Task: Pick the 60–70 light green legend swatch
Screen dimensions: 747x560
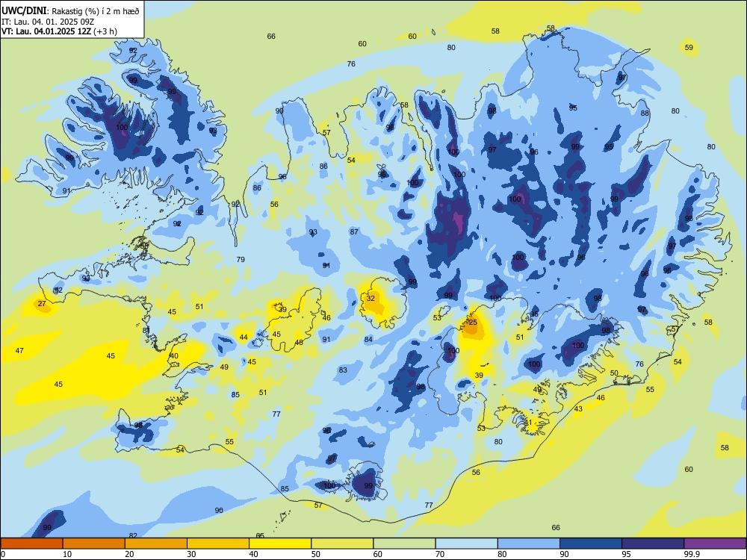Action: 404,544
